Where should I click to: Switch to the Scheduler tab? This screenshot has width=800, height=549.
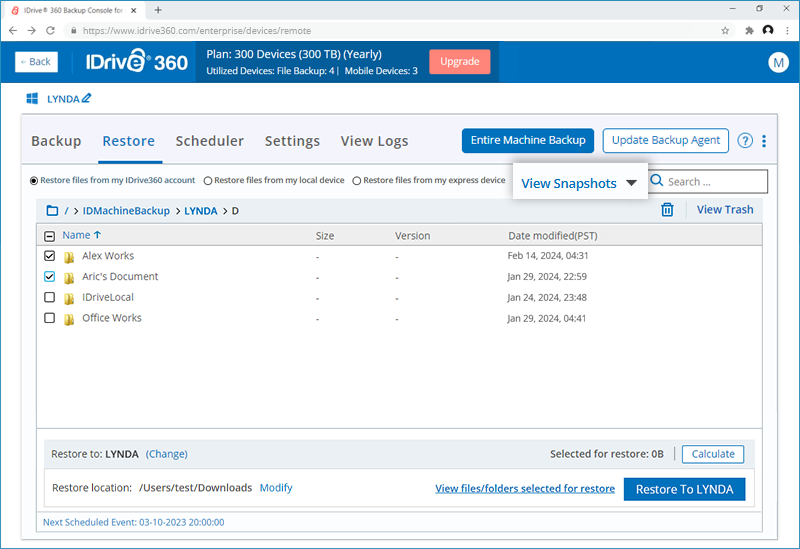click(x=209, y=141)
